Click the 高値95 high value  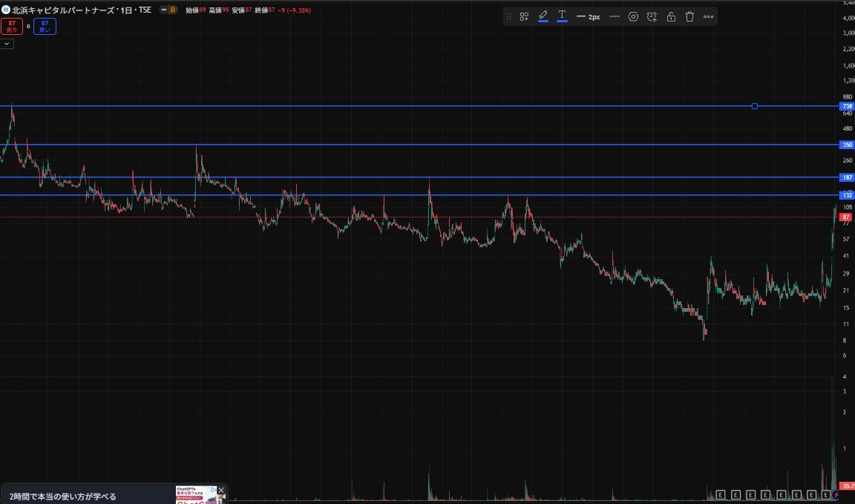coord(219,10)
